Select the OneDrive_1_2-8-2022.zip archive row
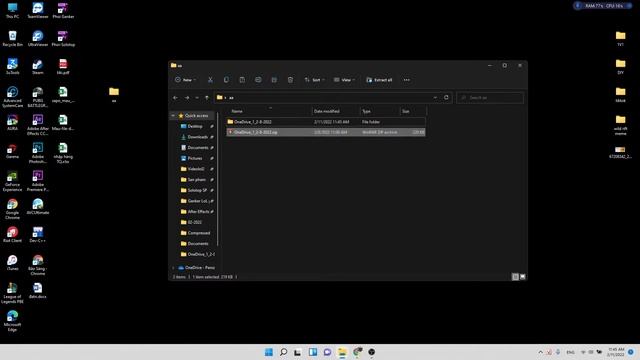640x360 pixels. [326, 132]
